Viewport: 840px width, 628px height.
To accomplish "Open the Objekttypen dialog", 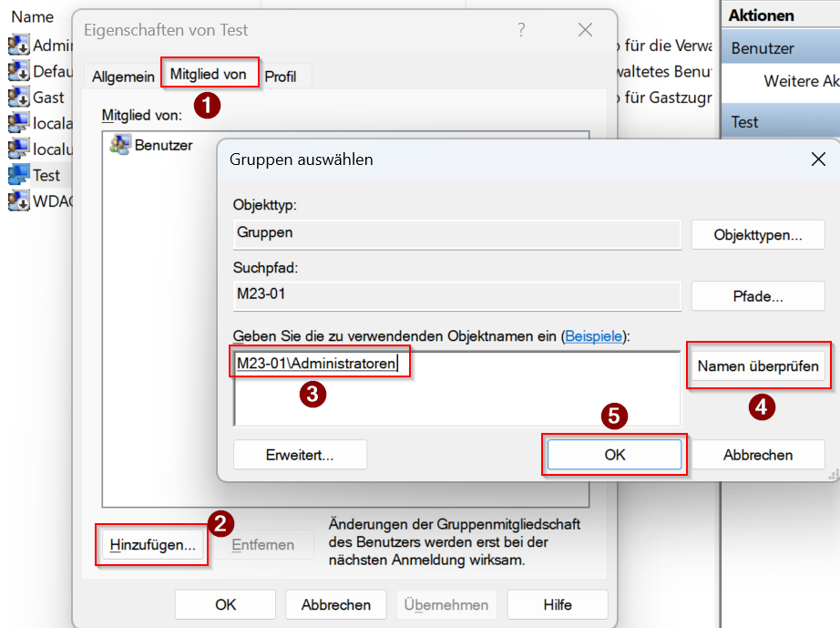I will pyautogui.click(x=757, y=235).
